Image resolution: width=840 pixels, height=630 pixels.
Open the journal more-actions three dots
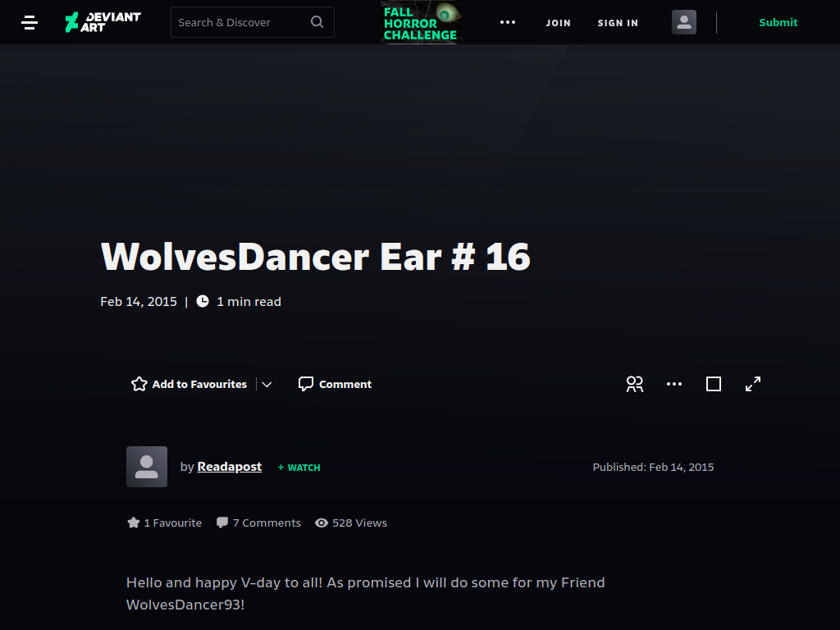click(x=674, y=384)
